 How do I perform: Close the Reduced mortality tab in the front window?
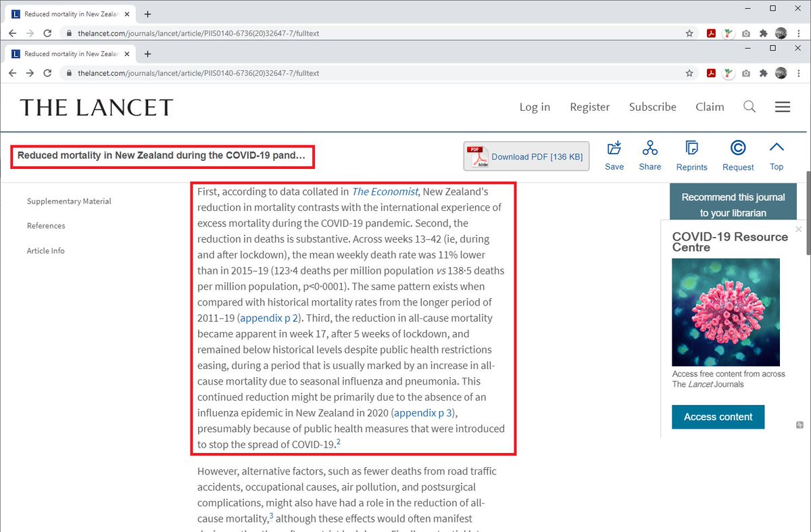click(x=126, y=53)
